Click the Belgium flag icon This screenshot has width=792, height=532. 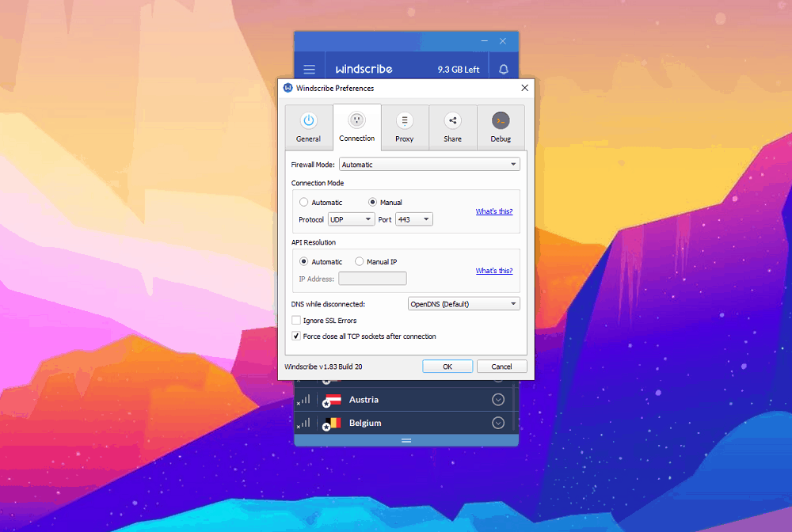333,424
